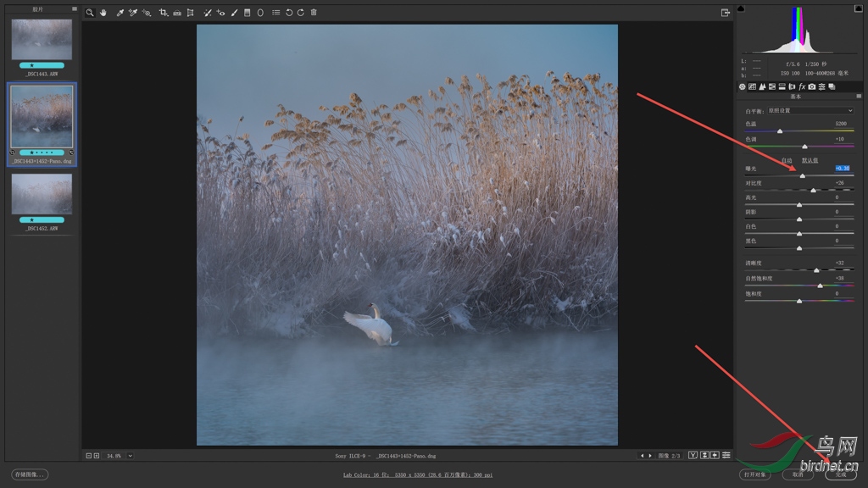The image size is (868, 488).
Task: Open the 白平衡 white balance dropdown
Action: 811,111
